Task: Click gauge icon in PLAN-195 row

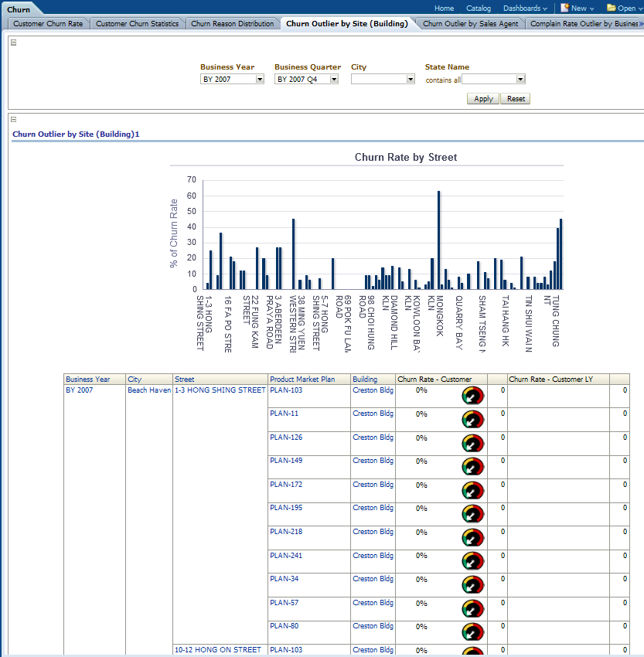Action: [472, 514]
